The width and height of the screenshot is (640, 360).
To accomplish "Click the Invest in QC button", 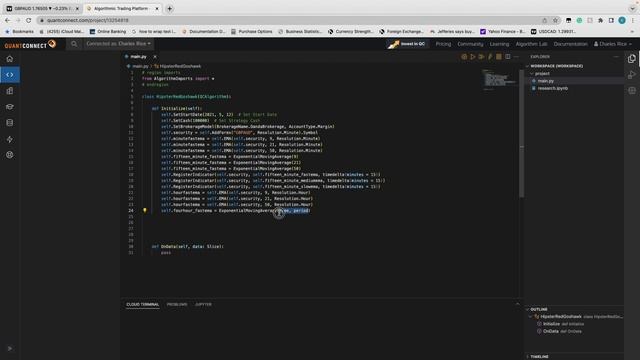I will pos(407,44).
